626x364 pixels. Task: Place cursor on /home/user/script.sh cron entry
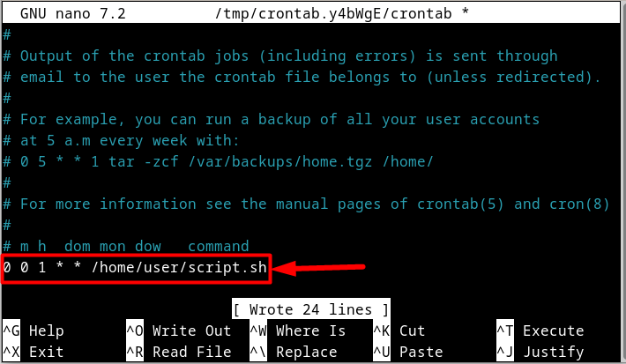[x=135, y=267]
